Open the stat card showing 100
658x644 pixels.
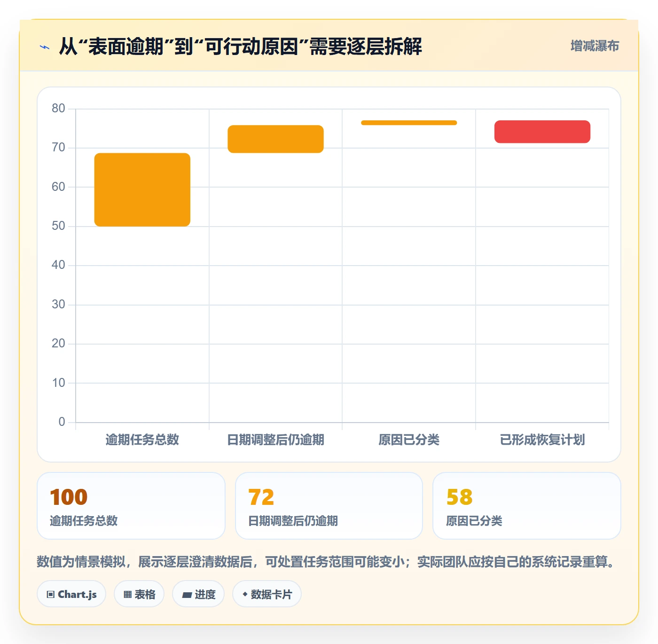pyautogui.click(x=131, y=506)
